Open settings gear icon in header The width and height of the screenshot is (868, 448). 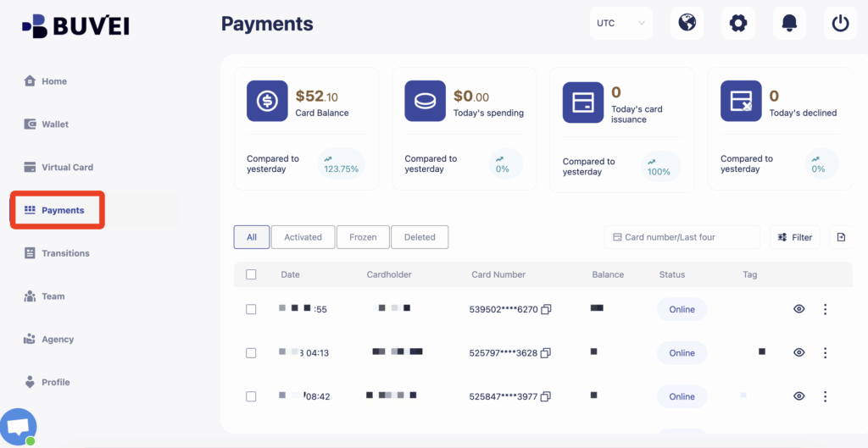[x=738, y=23]
